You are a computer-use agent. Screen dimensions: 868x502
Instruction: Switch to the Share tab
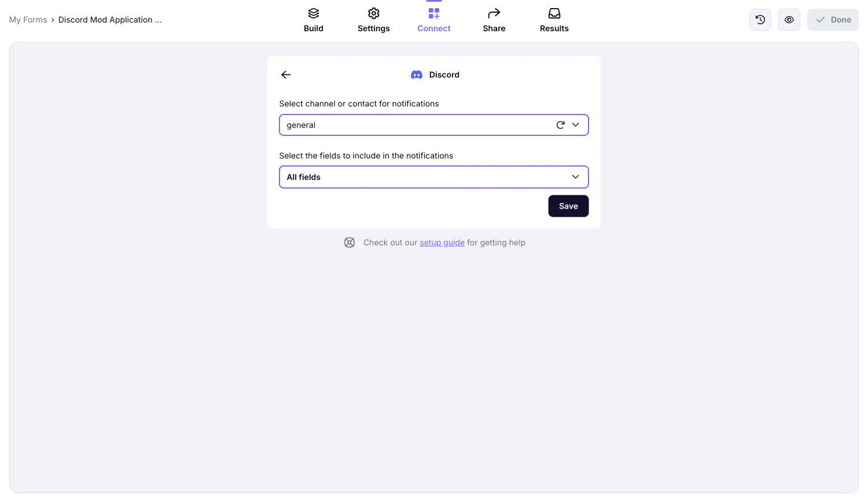click(494, 20)
